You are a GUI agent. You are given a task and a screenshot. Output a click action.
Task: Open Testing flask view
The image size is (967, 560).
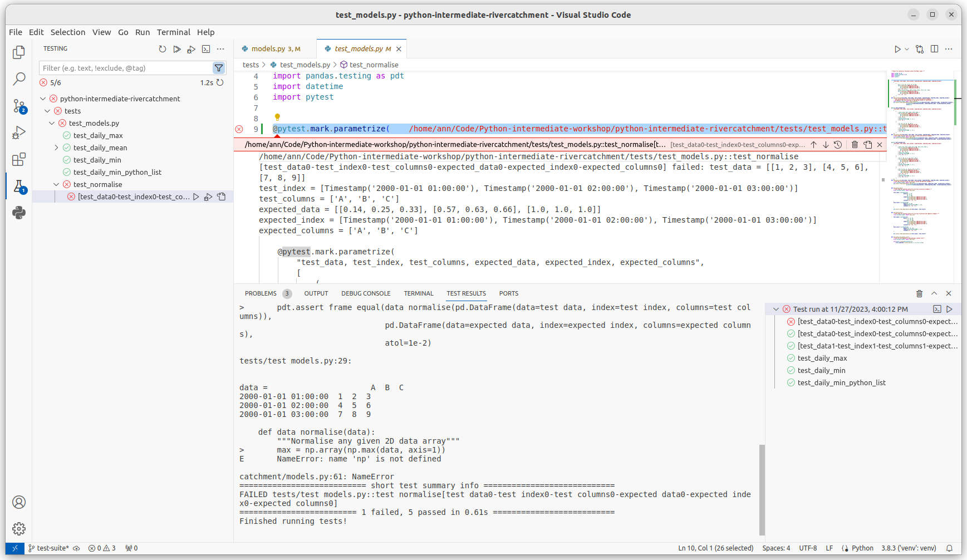pos(19,186)
